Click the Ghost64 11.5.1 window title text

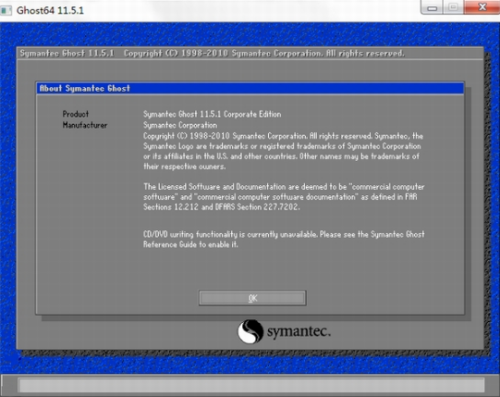tap(50, 10)
